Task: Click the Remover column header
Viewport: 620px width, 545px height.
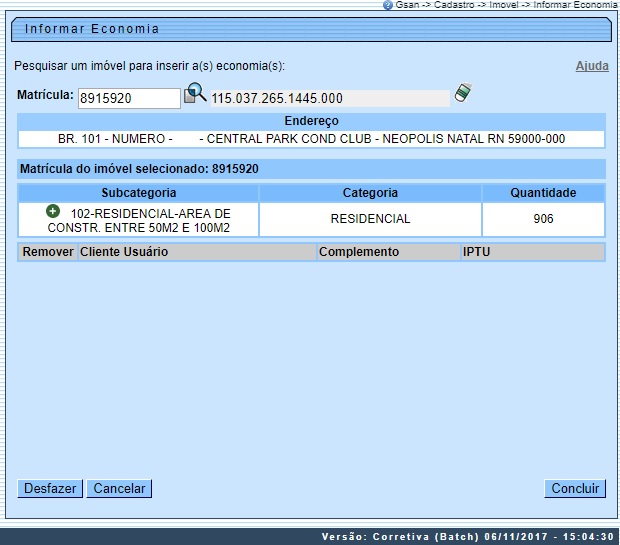Action: click(x=48, y=252)
